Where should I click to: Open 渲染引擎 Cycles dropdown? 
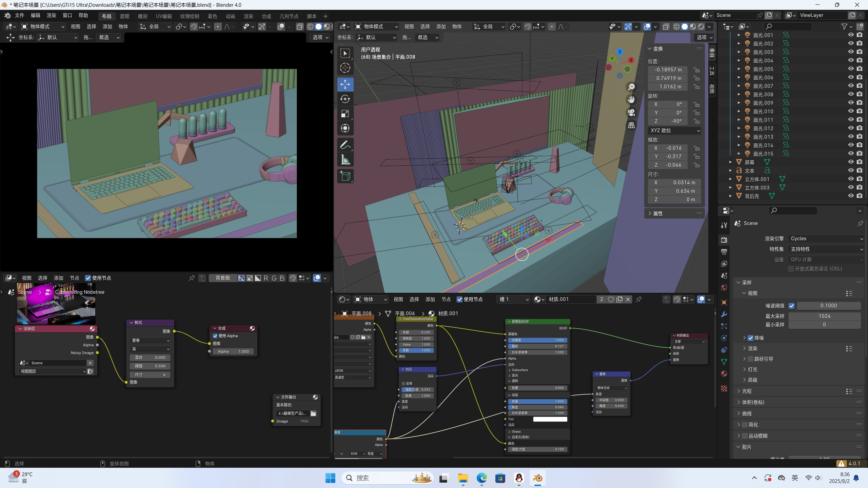826,239
